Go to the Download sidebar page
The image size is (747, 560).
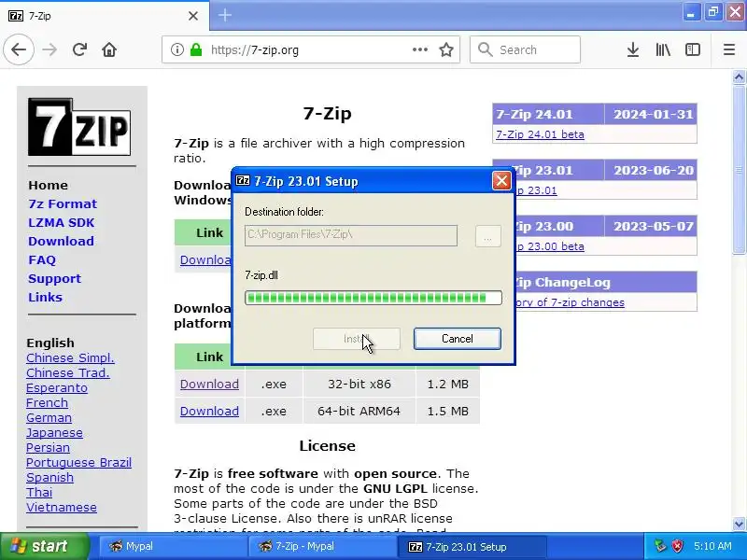tap(61, 241)
